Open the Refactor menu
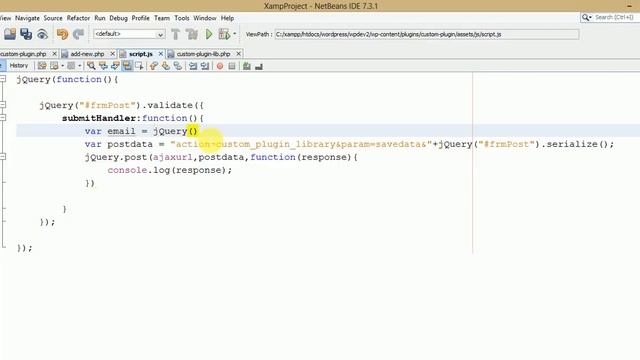The image size is (640, 360). (x=78, y=18)
